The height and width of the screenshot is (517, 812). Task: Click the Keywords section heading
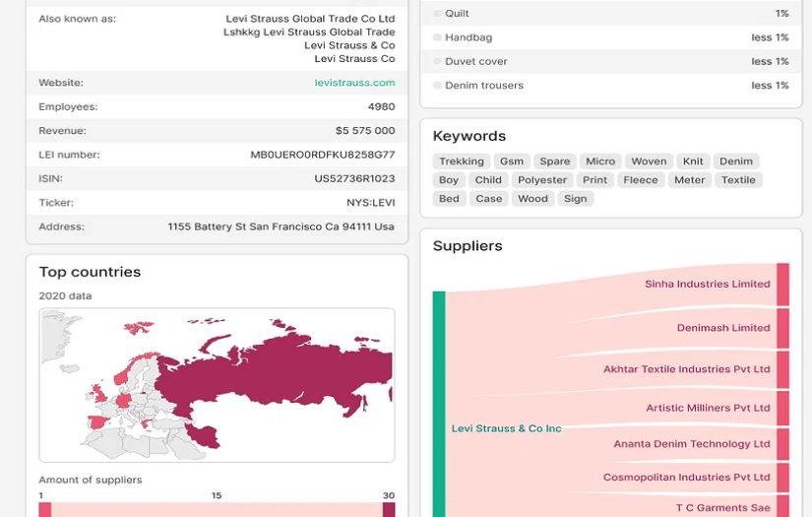tap(469, 136)
